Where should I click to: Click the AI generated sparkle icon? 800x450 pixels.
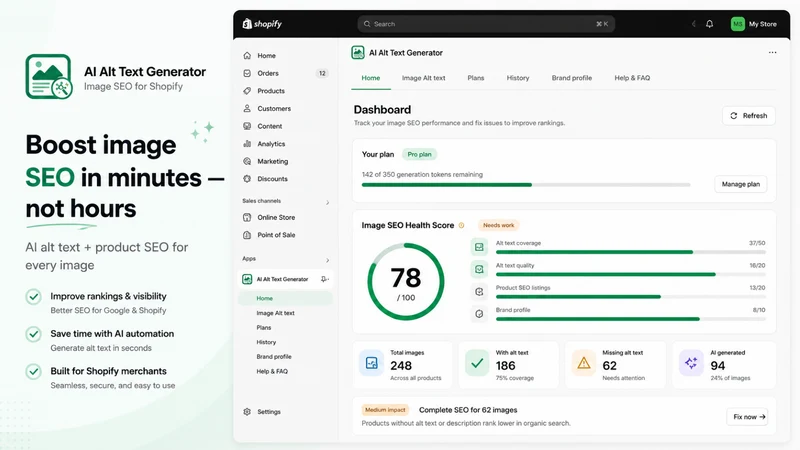[691, 363]
